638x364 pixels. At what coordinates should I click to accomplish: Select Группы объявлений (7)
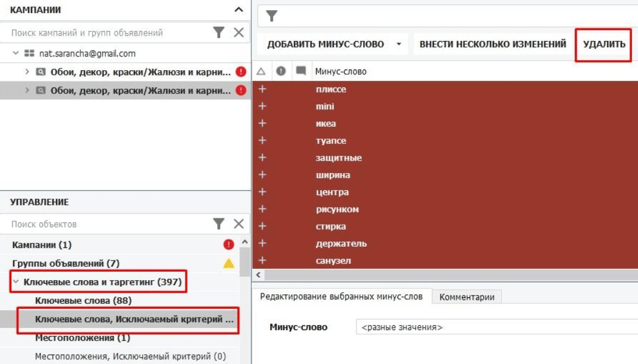point(66,263)
